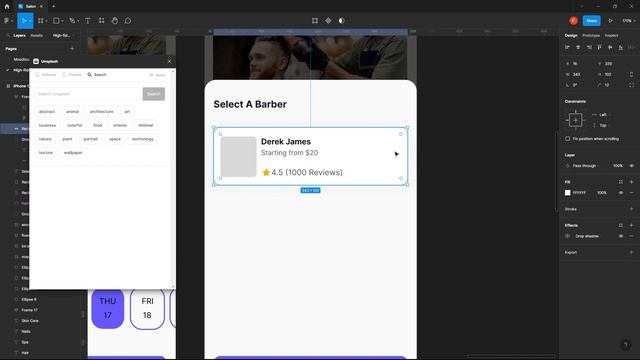Viewport: 640px width, 360px height.
Task: Switch to the Layers tab
Action: tap(19, 36)
